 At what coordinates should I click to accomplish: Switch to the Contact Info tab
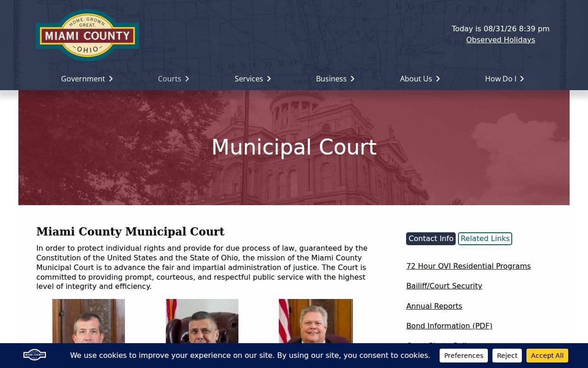(x=431, y=238)
